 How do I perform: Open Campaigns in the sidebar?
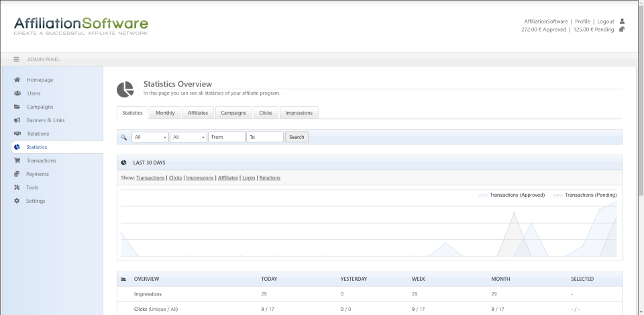40,107
